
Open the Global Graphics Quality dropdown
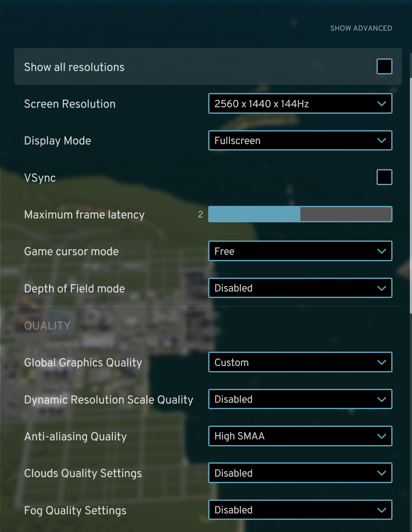click(x=300, y=362)
